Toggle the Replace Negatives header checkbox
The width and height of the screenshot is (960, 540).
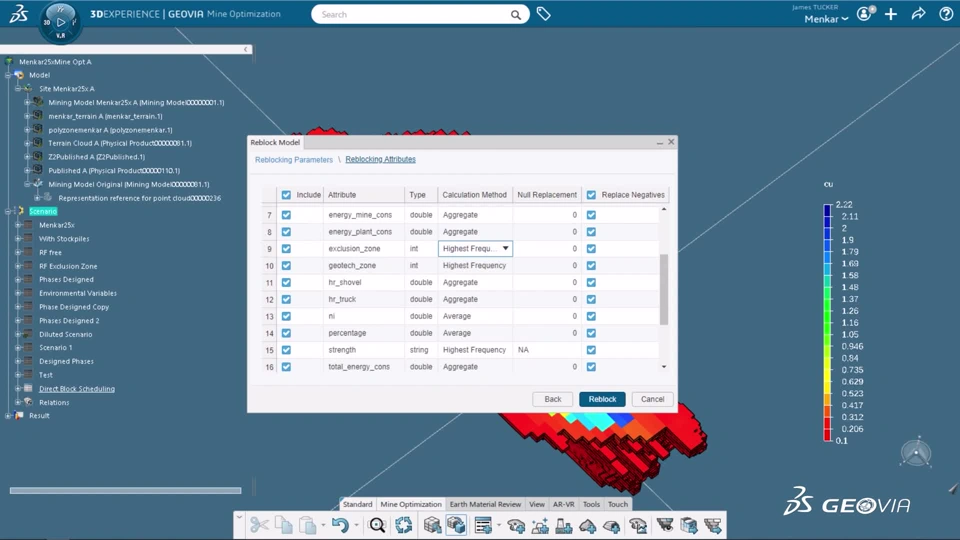coord(591,195)
